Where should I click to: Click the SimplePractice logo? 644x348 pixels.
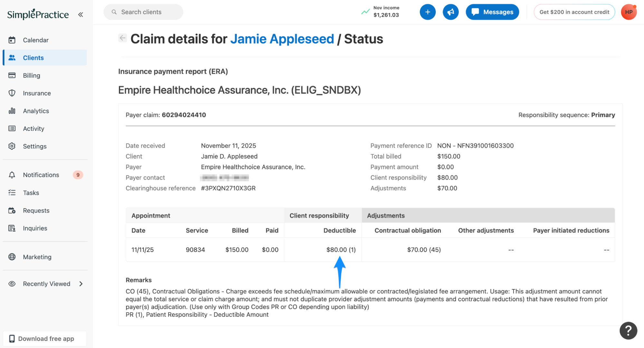coord(38,14)
